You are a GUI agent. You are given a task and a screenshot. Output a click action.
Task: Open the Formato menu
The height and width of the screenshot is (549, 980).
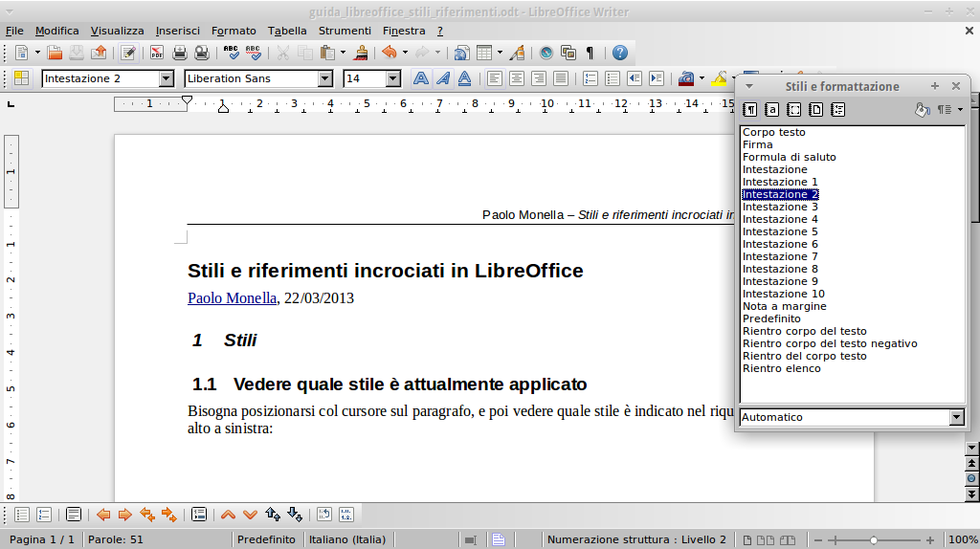[x=234, y=31]
